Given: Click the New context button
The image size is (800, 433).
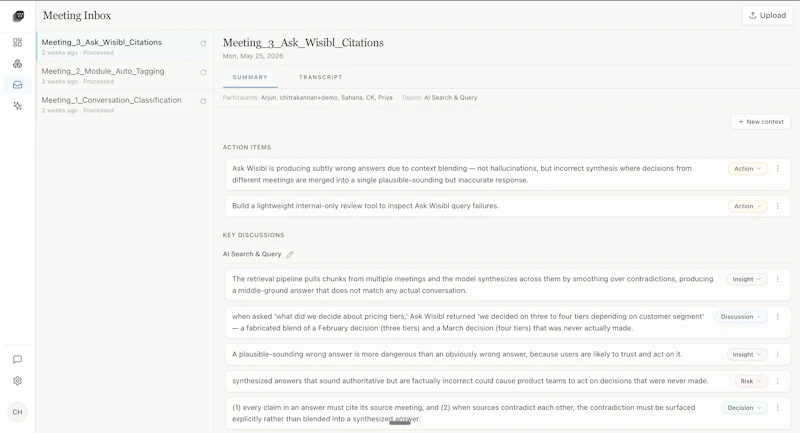Looking at the screenshot, I should [x=761, y=122].
